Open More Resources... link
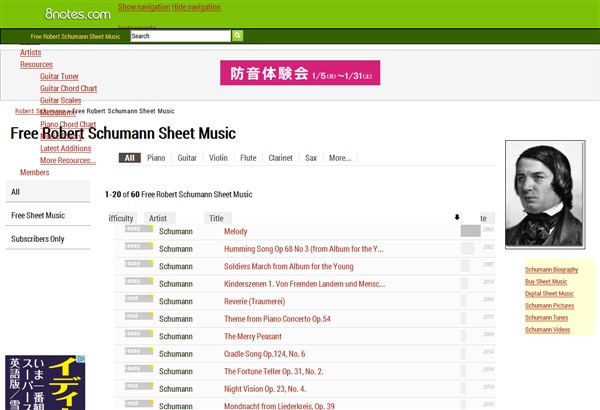The width and height of the screenshot is (600, 410). click(68, 160)
